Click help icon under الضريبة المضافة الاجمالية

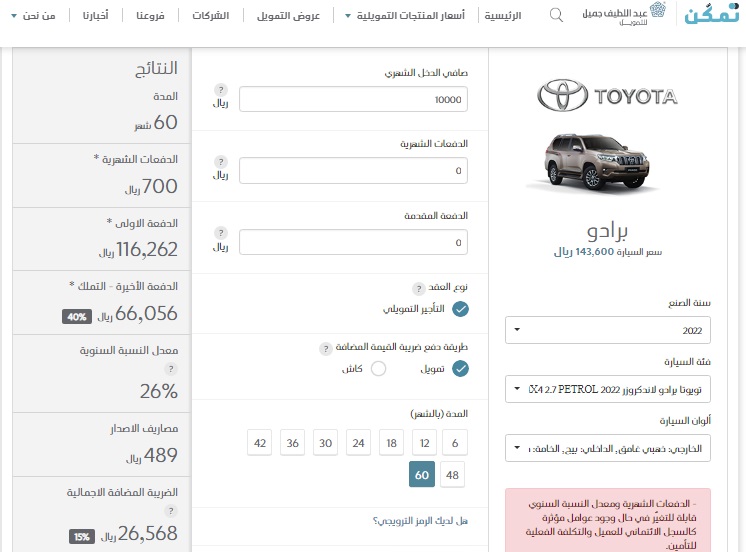(x=171, y=511)
